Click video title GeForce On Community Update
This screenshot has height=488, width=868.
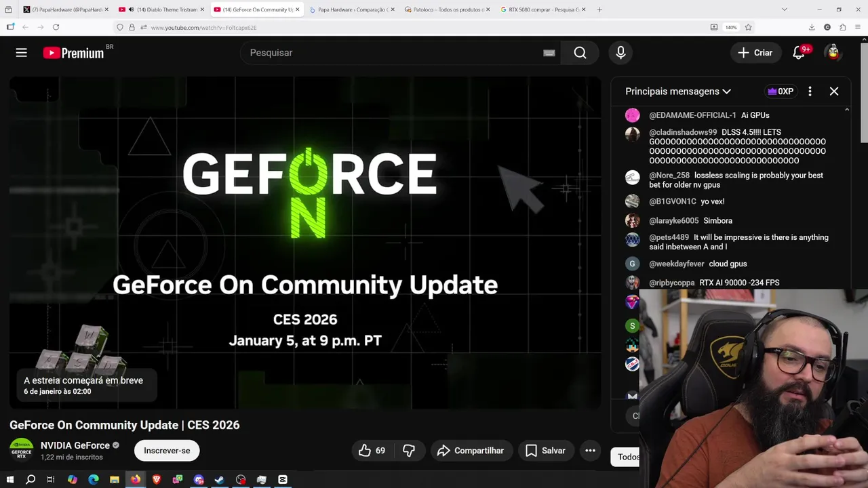coord(125,425)
